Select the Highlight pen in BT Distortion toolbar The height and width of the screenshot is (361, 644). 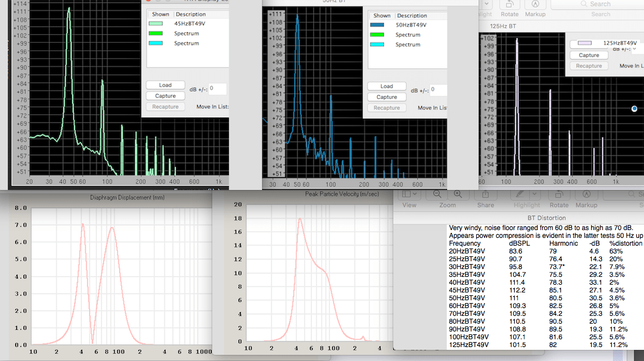[520, 194]
